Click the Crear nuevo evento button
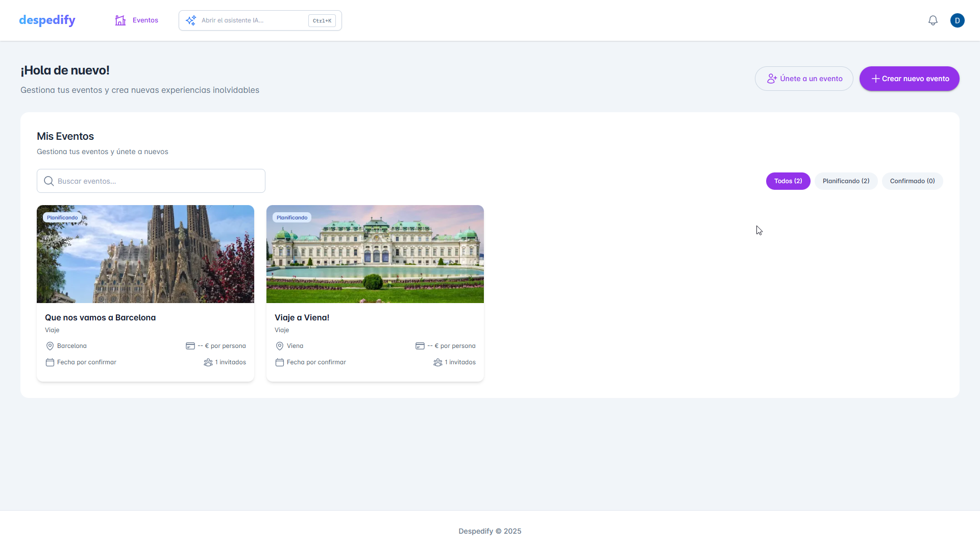This screenshot has height=551, width=980. (x=909, y=79)
